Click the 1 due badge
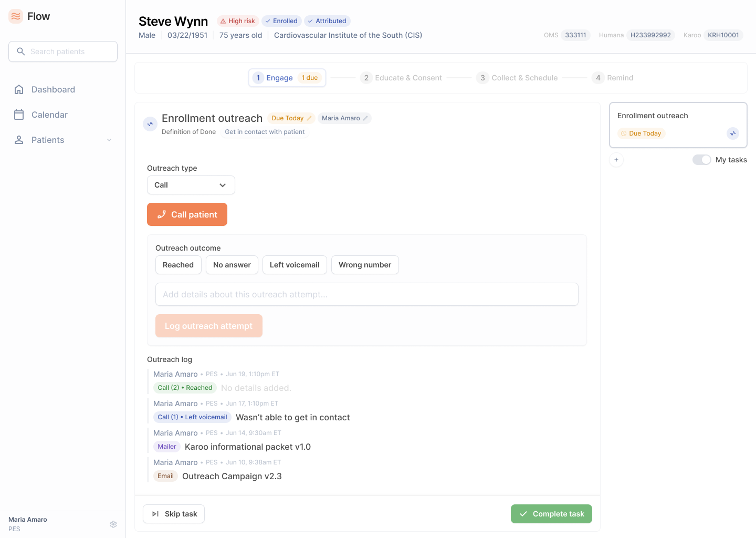 coord(310,78)
